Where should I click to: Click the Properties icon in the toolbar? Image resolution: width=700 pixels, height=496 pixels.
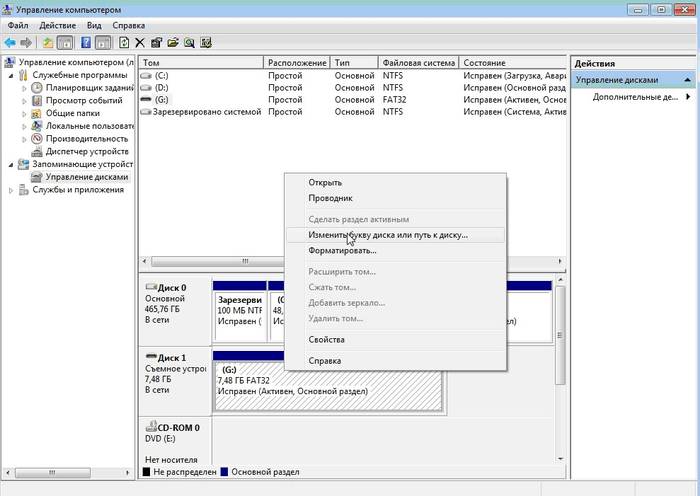[157, 43]
